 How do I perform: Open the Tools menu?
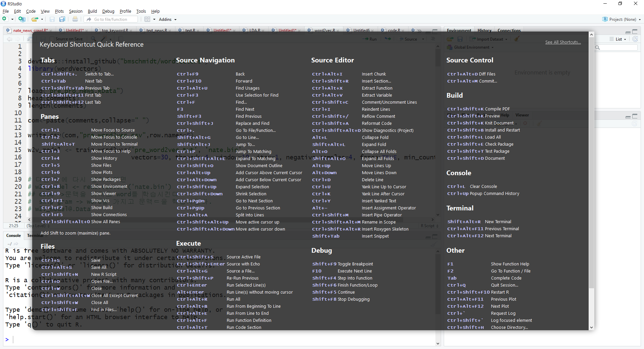coord(141,11)
